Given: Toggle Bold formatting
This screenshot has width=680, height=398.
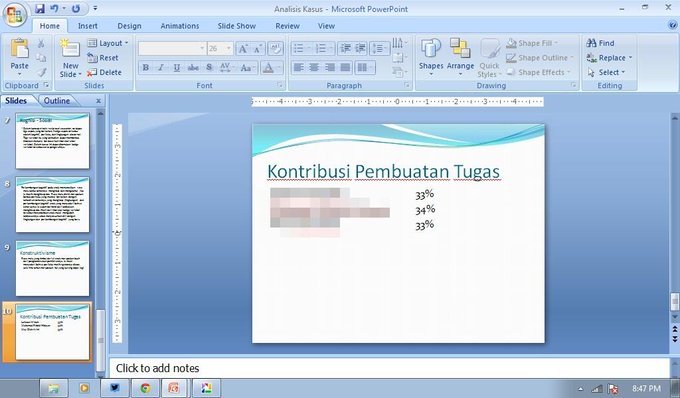Looking at the screenshot, I should coord(146,68).
